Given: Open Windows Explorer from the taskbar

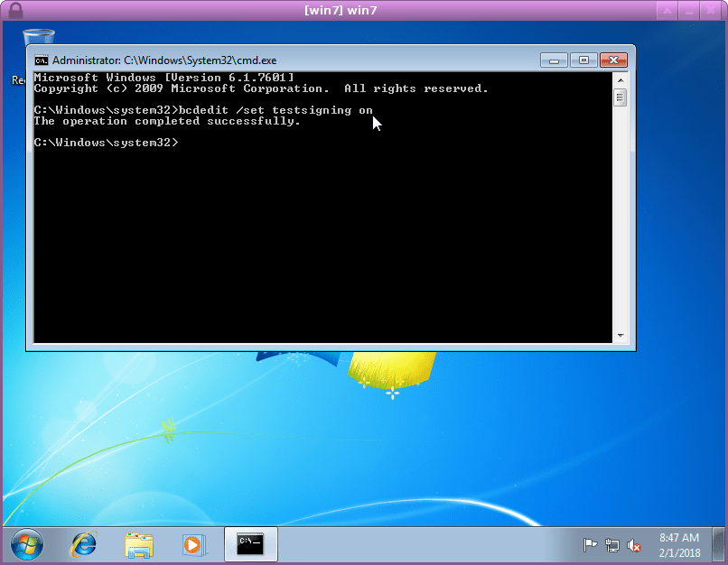Looking at the screenshot, I should point(139,544).
